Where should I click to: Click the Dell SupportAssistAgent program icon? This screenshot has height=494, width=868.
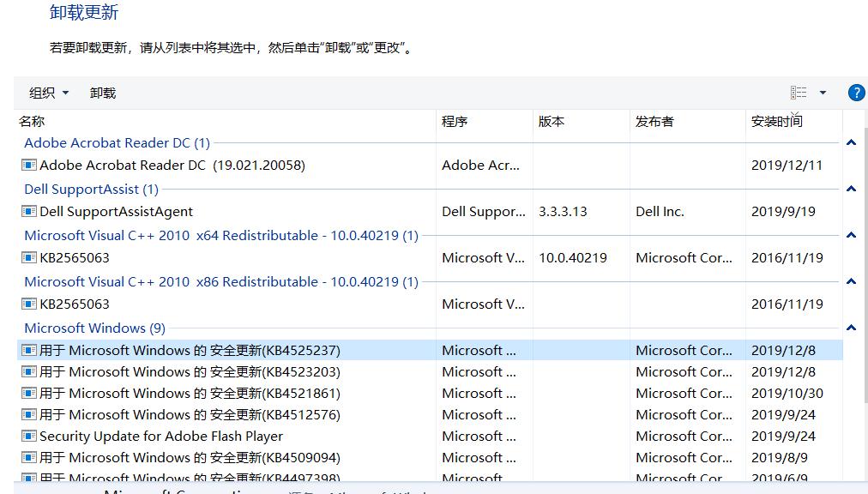[29, 211]
